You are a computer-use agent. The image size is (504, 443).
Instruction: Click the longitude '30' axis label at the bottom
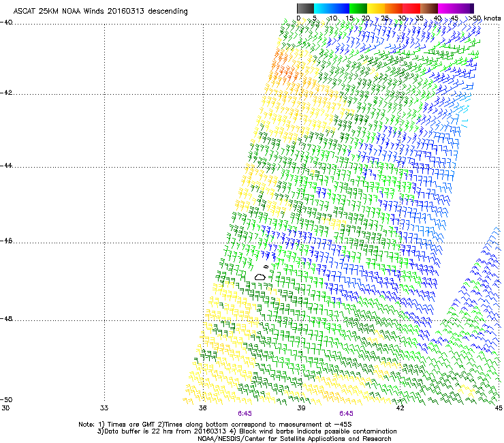(x=5, y=408)
